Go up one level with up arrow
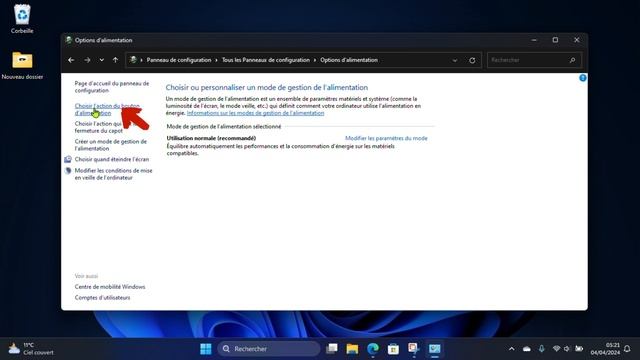 coord(116,60)
